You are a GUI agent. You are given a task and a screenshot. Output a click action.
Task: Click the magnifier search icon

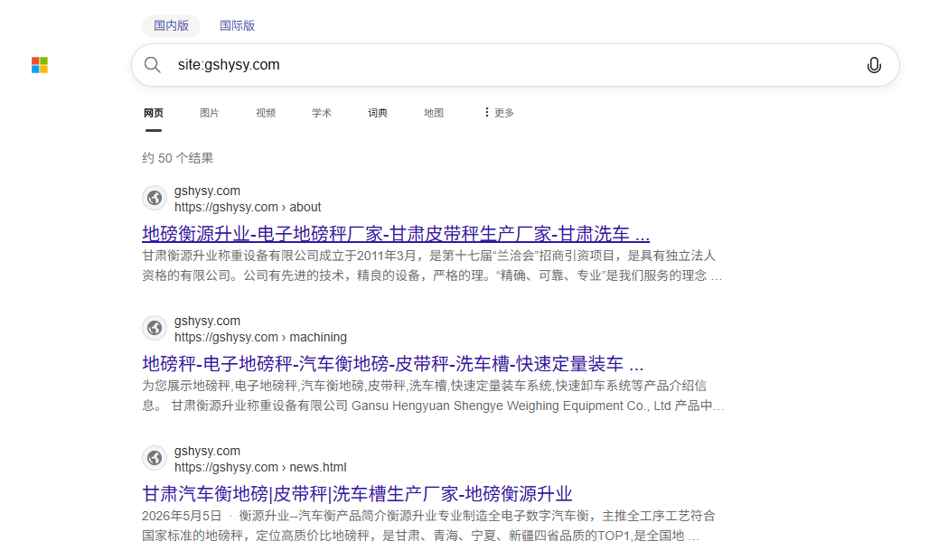pos(153,64)
